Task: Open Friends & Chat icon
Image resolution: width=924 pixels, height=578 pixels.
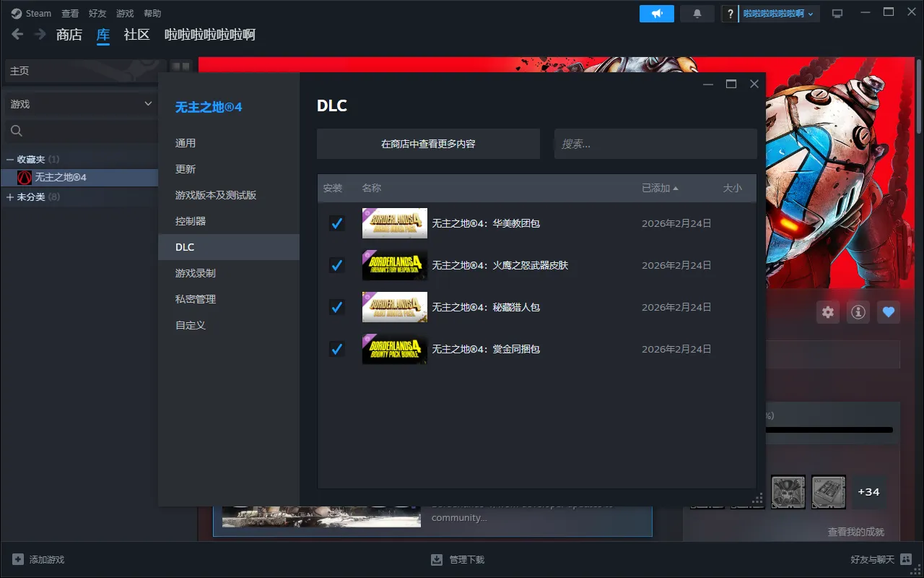Action: coord(906,559)
